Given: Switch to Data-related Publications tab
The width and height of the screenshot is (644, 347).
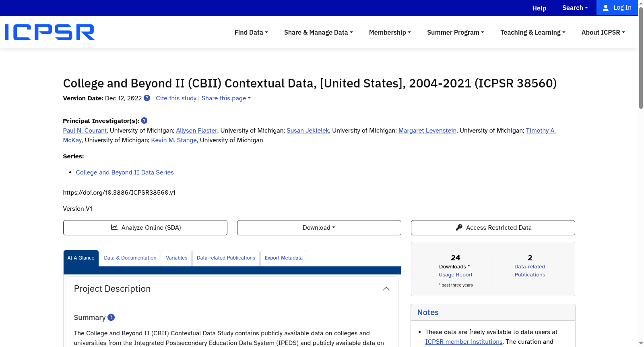Looking at the screenshot, I should click(226, 258).
